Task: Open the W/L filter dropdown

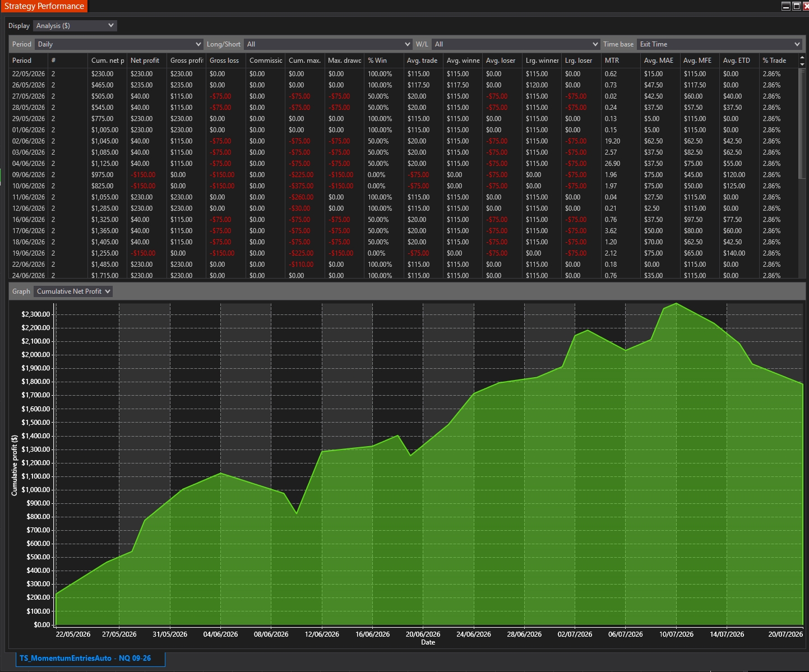Action: (516, 44)
